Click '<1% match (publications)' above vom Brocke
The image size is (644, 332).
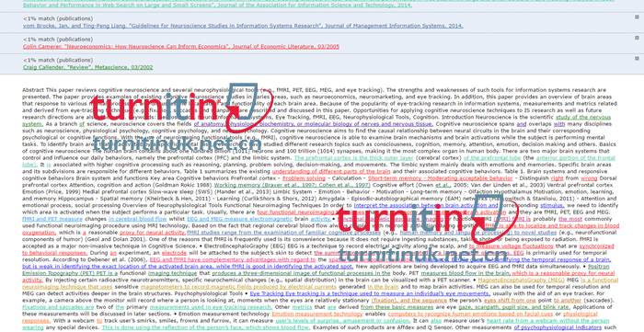(58, 19)
